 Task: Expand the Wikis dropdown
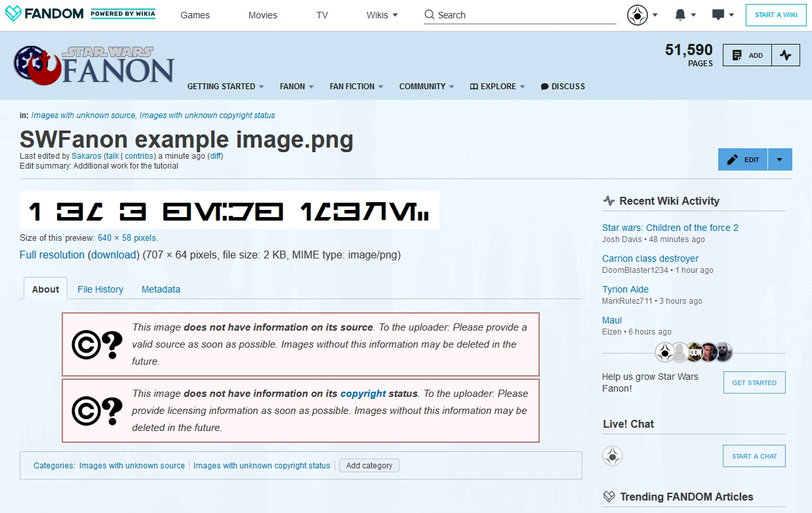coord(382,15)
